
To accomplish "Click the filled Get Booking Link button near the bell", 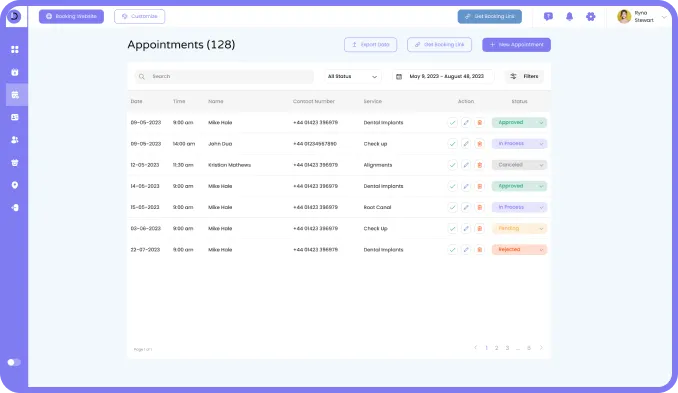I will (490, 16).
